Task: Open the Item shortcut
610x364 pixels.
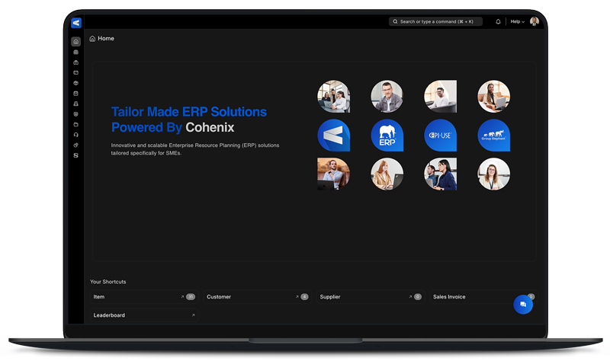Action: [x=144, y=297]
